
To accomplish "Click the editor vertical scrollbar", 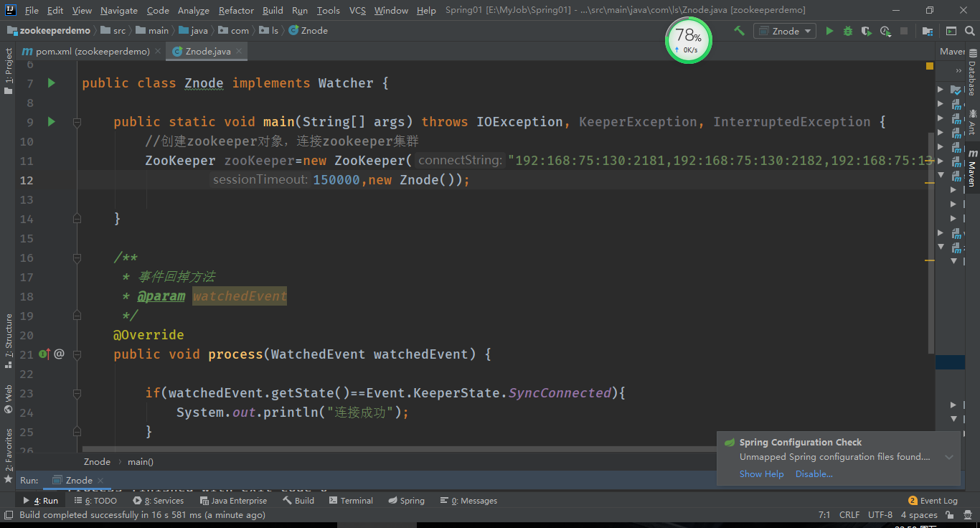I will point(931,242).
